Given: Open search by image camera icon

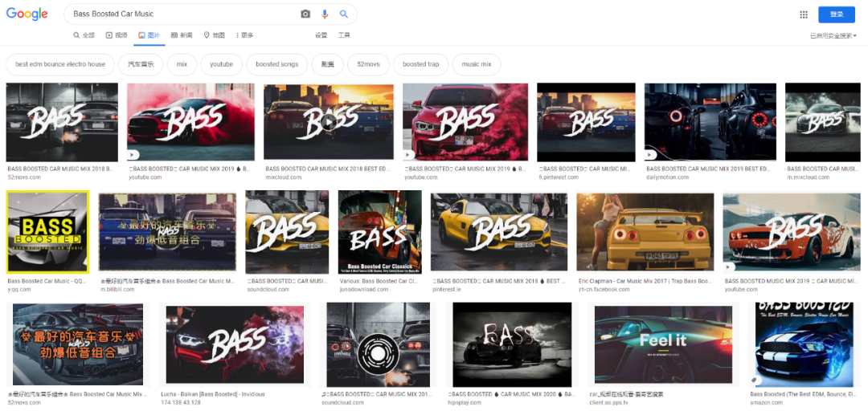Looking at the screenshot, I should tap(305, 14).
